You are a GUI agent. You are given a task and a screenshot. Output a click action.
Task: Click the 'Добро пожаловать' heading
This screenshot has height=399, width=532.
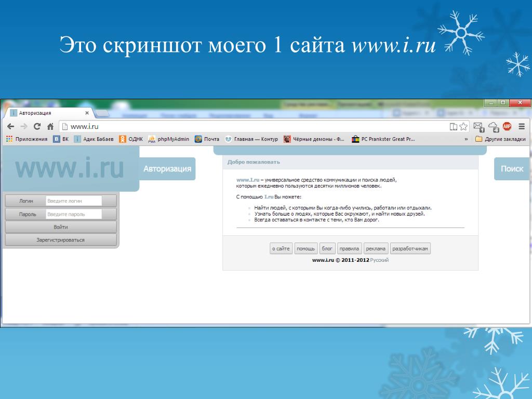pyautogui.click(x=254, y=162)
